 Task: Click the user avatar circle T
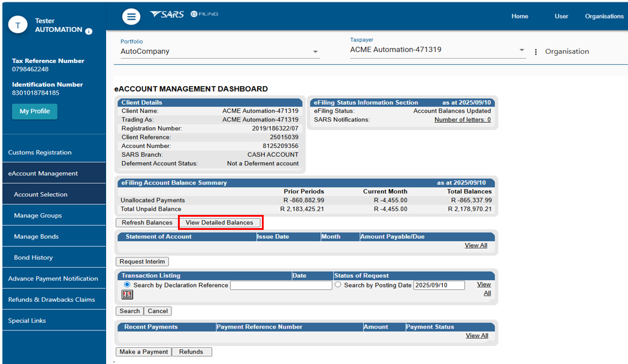18,25
